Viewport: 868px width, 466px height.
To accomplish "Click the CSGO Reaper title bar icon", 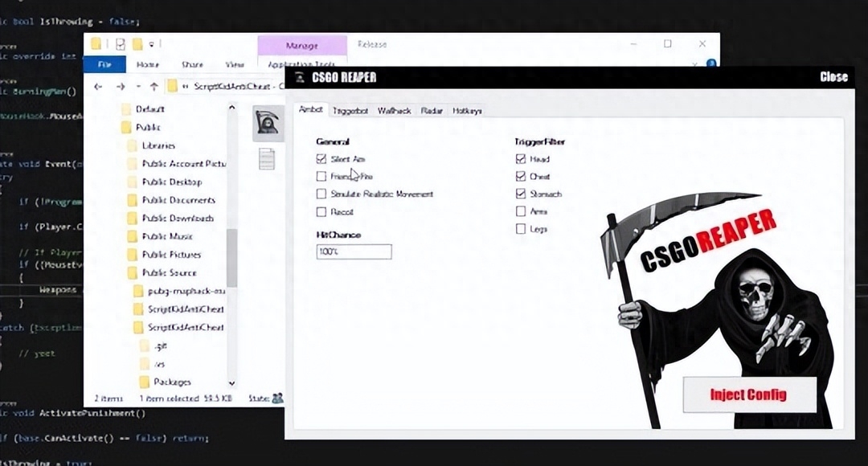I will [x=300, y=77].
